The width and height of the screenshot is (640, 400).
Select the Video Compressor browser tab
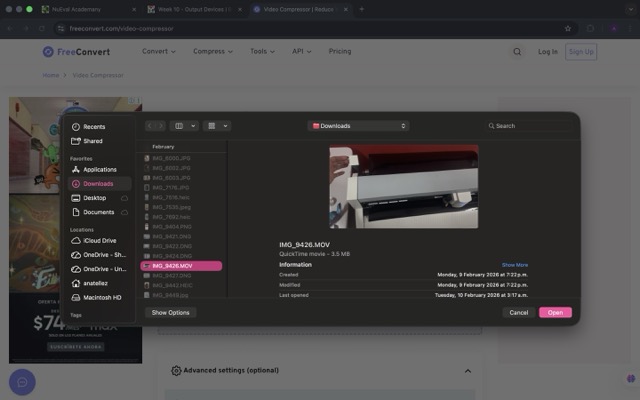click(298, 9)
